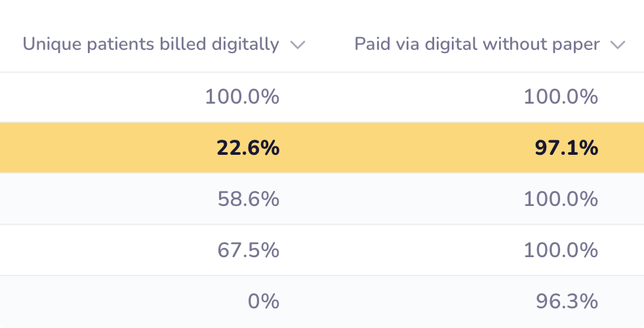Select the 0% cell in the last row
Image resolution: width=644 pixels, height=328 pixels.
click(264, 301)
